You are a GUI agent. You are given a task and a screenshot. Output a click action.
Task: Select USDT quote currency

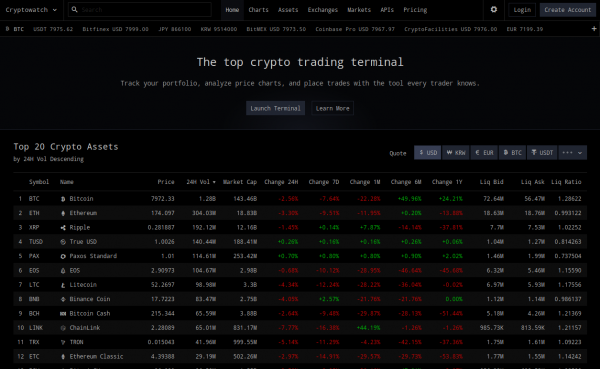point(542,152)
